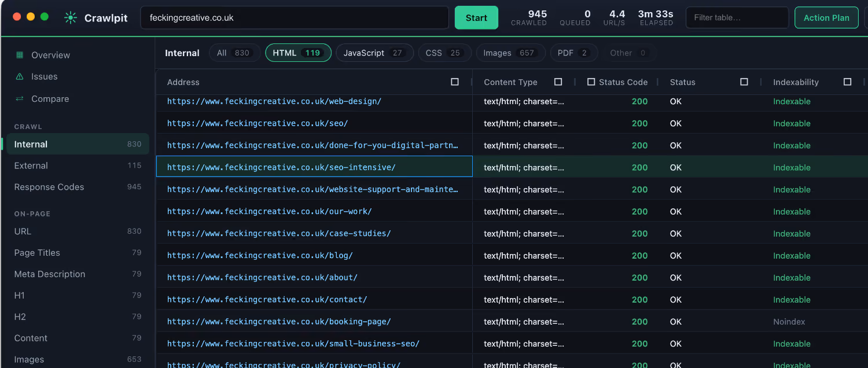
Task: Click the Crawlpit sun logo icon
Action: pos(71,18)
